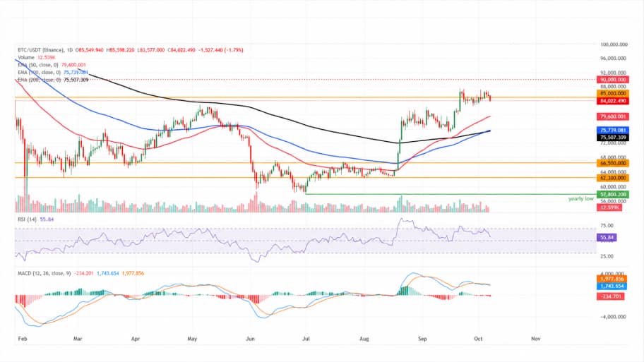Click the Oct label on time axis
644x362 pixels.
coord(478,339)
